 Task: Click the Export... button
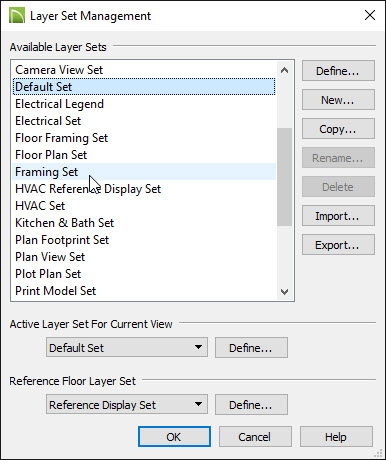coord(338,245)
